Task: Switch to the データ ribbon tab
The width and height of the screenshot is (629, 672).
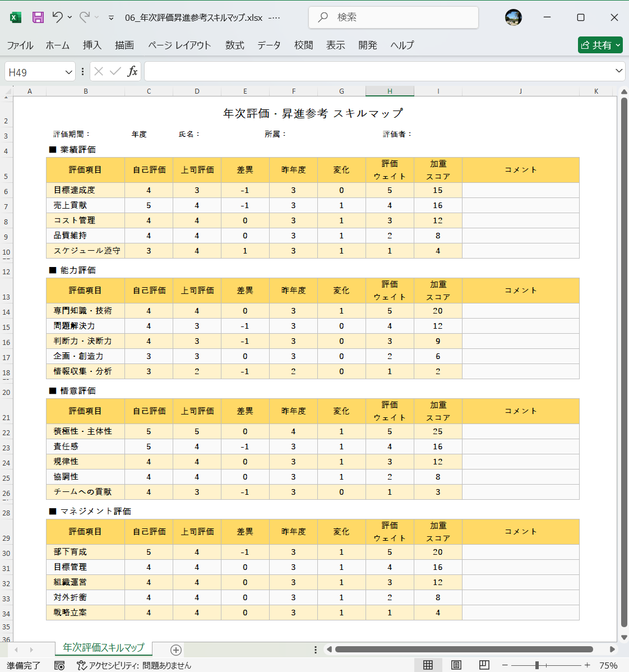Action: tap(269, 45)
